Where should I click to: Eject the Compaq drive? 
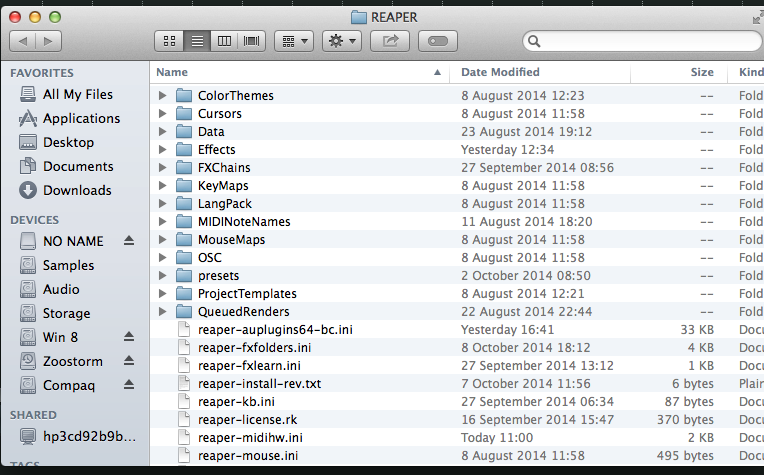129,384
